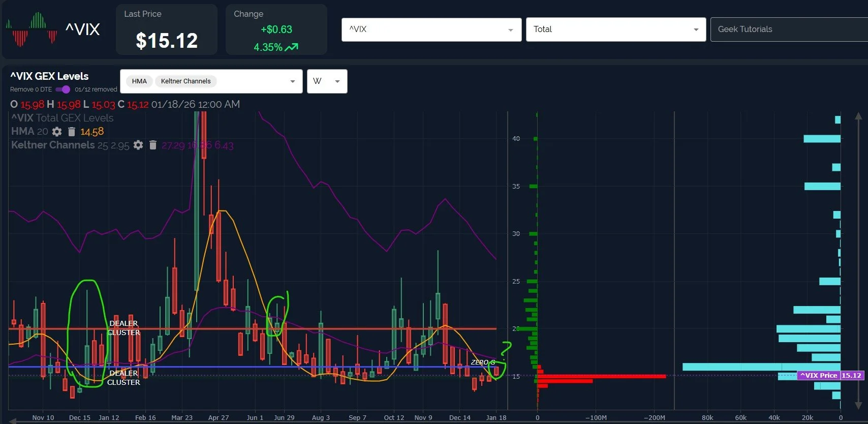Viewport: 868px width, 424px height.
Task: Select the Keltner Channels indicator chip
Action: (x=185, y=81)
